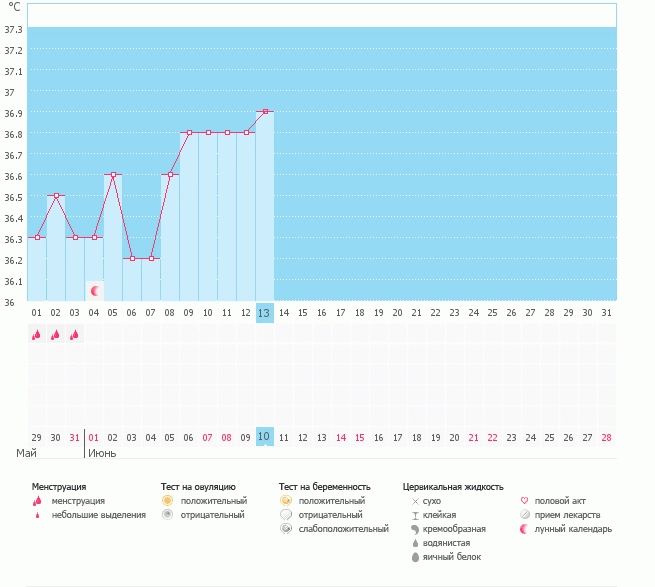Click the positive ovulation test icon
Viewport: 655px width, 587px height.
[168, 500]
